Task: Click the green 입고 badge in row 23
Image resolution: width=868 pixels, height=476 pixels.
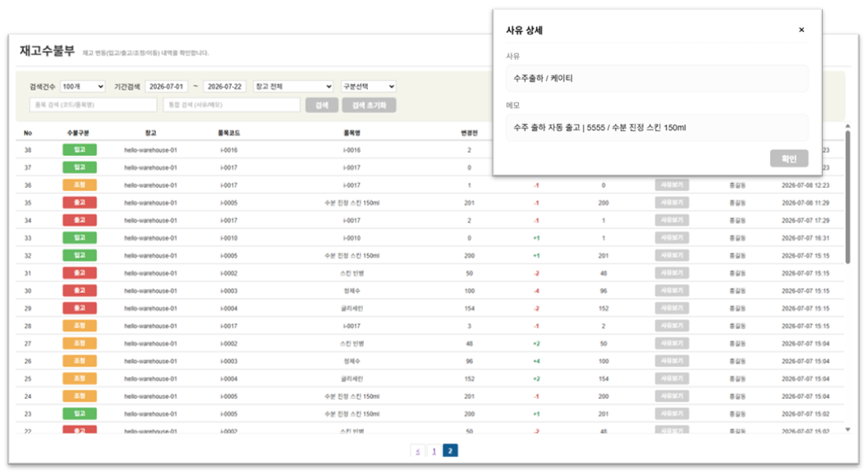Action: pos(80,414)
